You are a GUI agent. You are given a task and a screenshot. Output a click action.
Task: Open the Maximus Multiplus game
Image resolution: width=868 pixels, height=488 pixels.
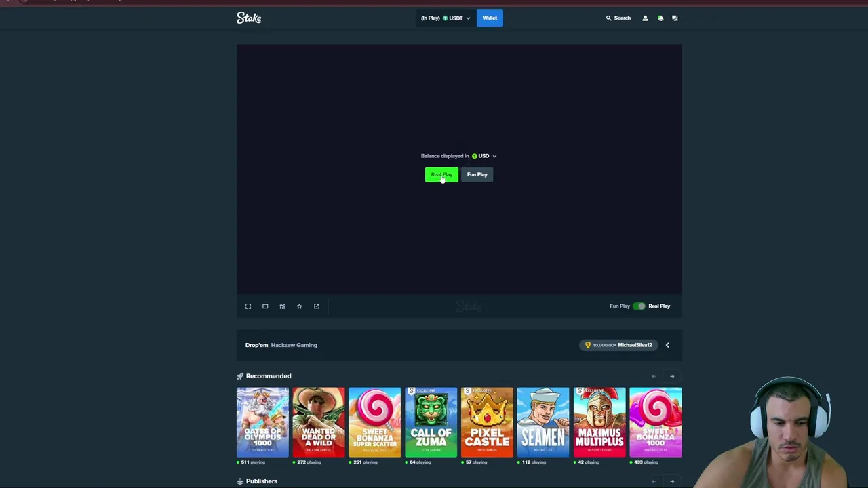(x=599, y=422)
